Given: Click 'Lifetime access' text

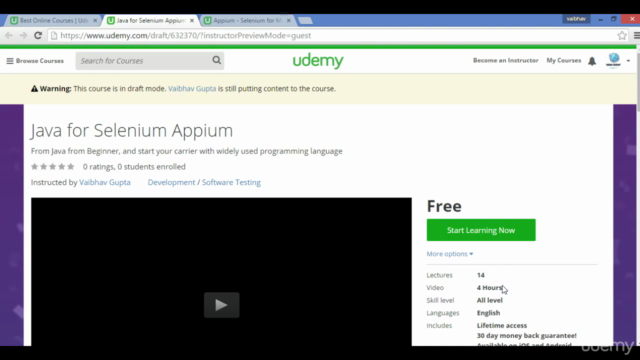Looking at the screenshot, I should 502,326.
